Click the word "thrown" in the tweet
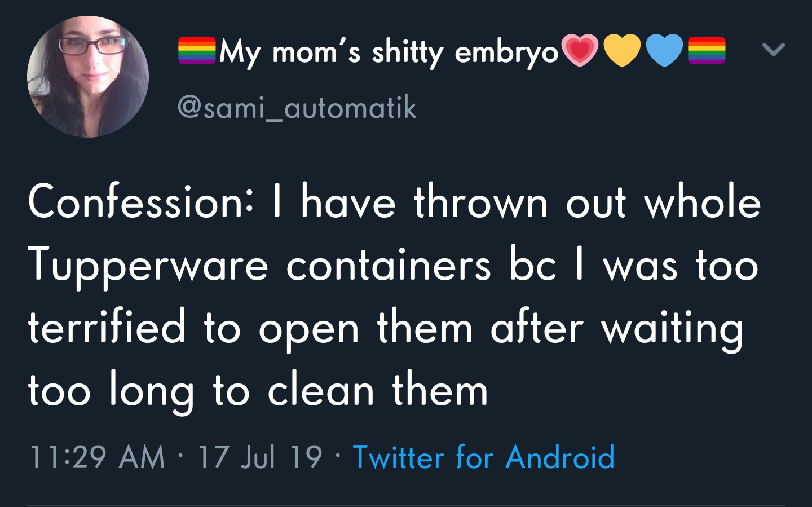This screenshot has height=507, width=812. click(x=480, y=203)
